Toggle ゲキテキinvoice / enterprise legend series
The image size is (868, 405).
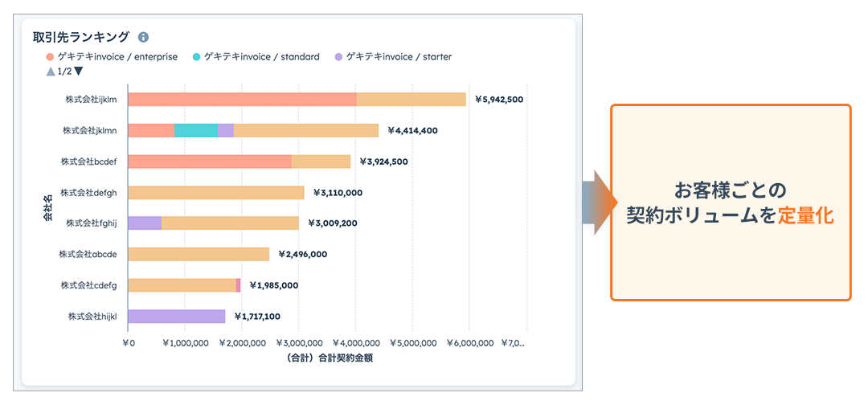(117, 57)
